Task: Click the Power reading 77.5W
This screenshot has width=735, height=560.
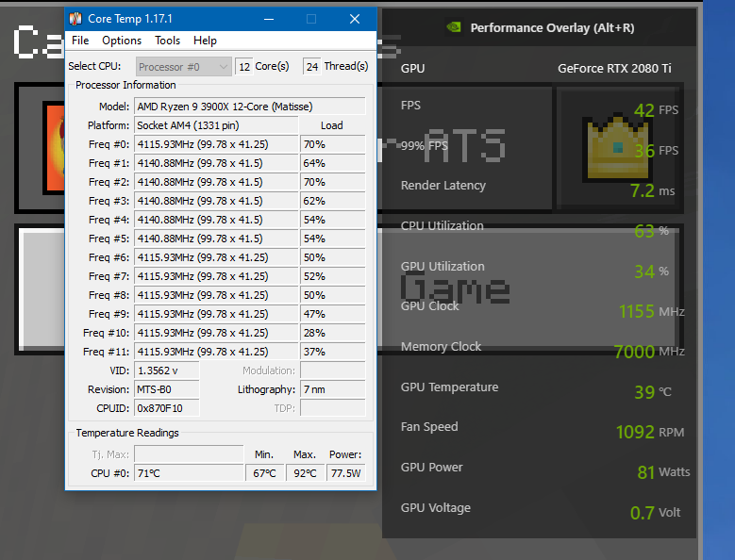Action: [x=346, y=472]
